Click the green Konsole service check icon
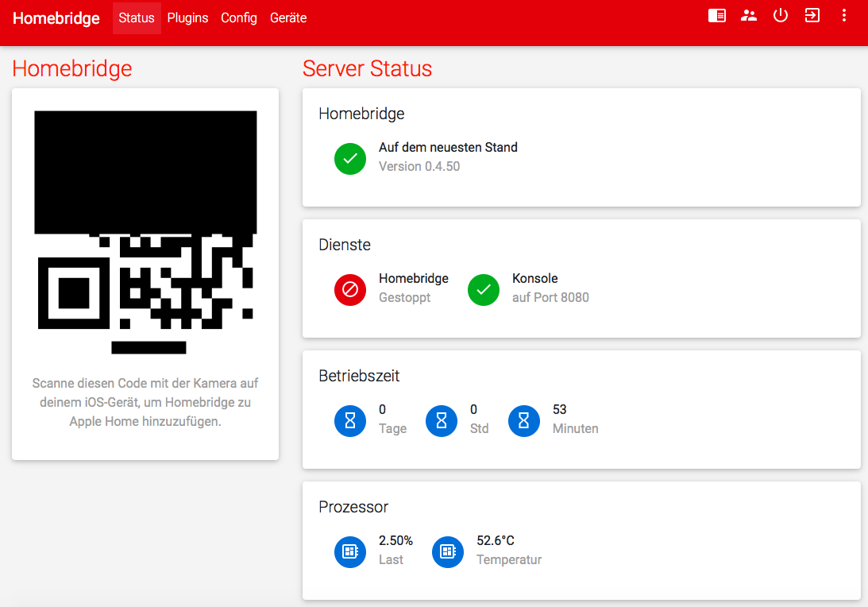The width and height of the screenshot is (868, 607). point(484,290)
